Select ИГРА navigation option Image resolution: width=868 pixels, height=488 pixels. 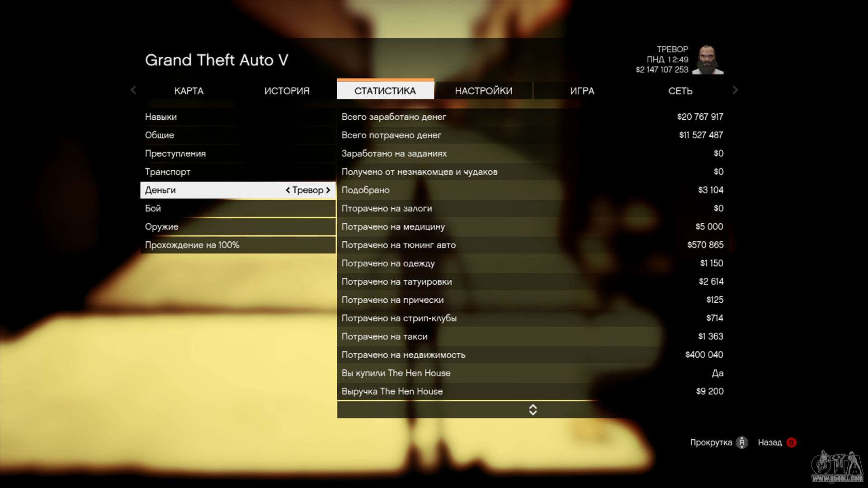click(x=582, y=90)
